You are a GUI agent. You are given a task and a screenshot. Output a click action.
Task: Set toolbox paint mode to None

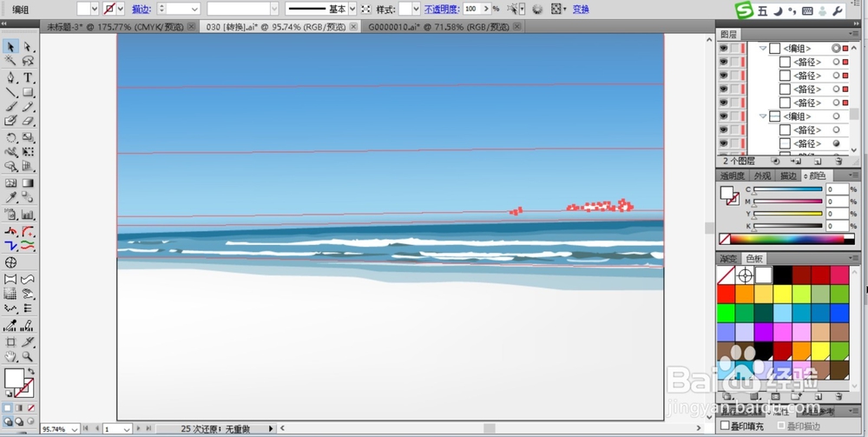31,408
